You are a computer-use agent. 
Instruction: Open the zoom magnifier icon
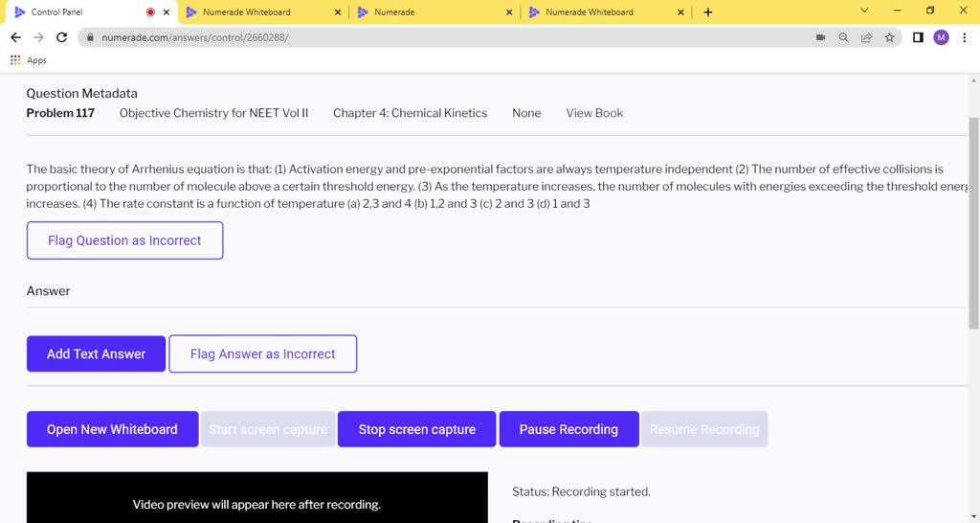point(843,37)
